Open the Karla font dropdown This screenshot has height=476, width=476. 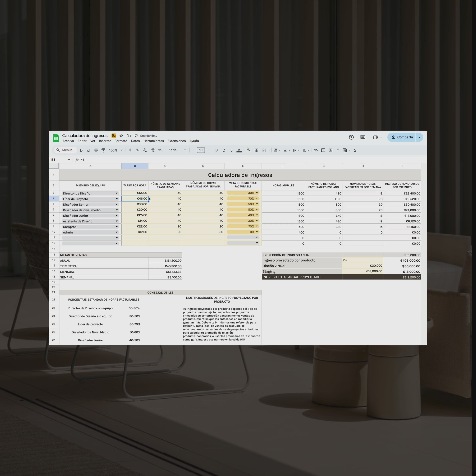click(176, 150)
